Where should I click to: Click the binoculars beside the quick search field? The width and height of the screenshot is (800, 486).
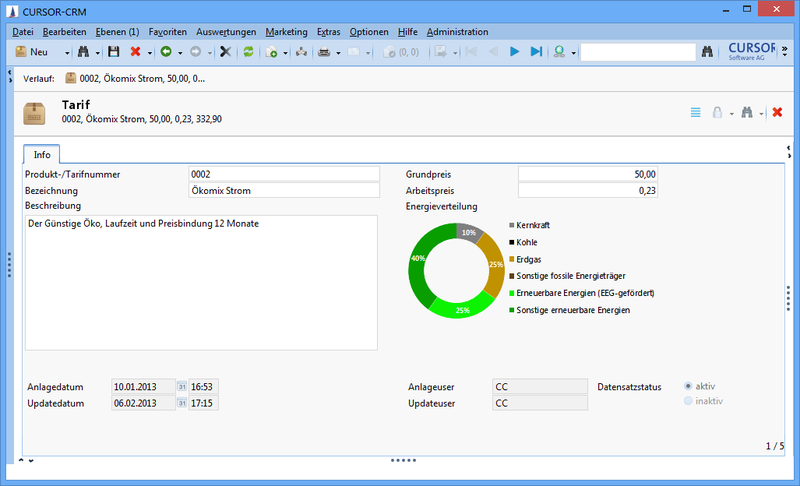(x=708, y=51)
